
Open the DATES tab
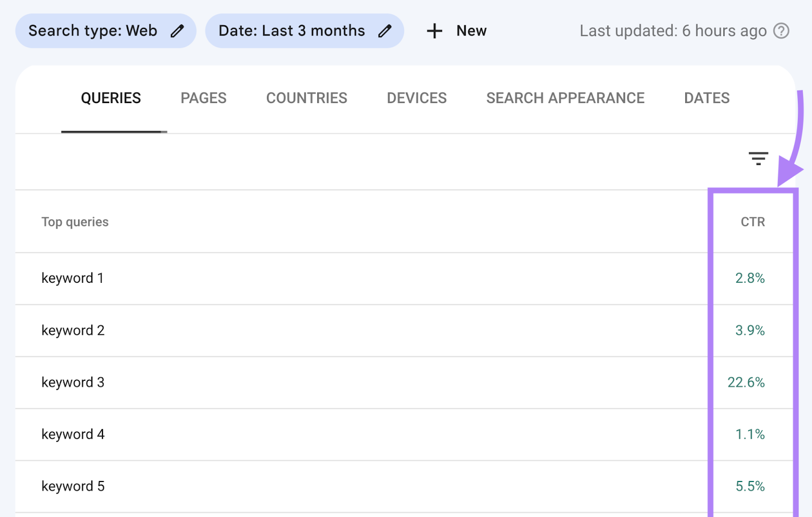coord(706,98)
